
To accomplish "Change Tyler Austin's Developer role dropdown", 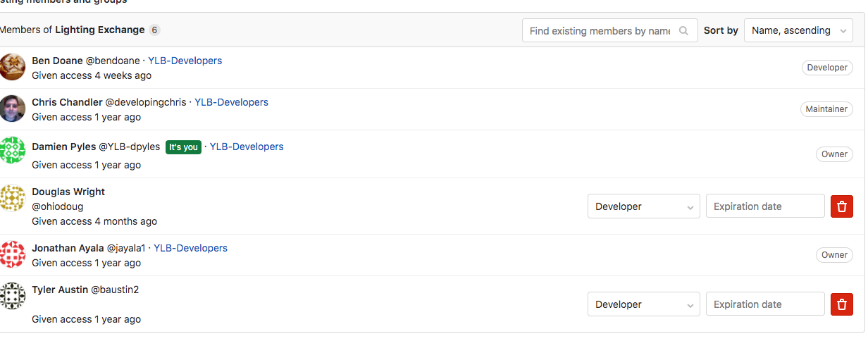I will 643,304.
